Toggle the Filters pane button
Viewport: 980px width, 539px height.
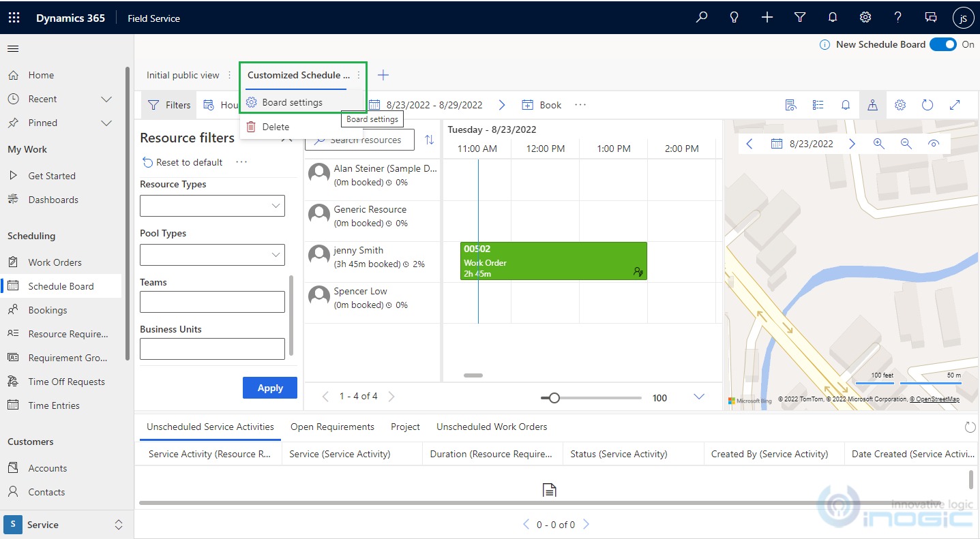coord(170,105)
